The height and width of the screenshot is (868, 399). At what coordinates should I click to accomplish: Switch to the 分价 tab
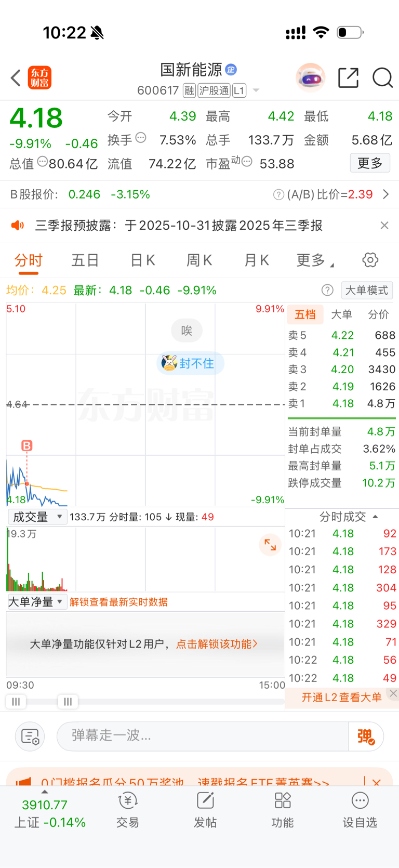click(378, 314)
